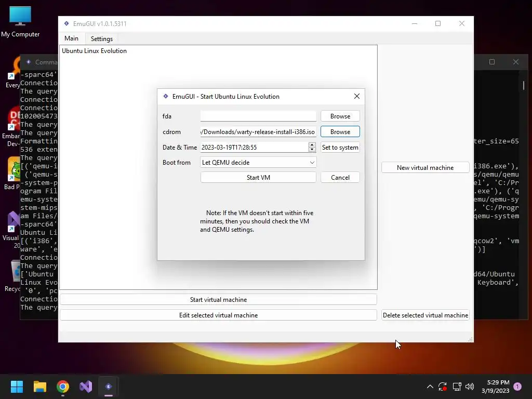This screenshot has width=532, height=399.
Task: Click the Date & Time value field
Action: (x=254, y=147)
